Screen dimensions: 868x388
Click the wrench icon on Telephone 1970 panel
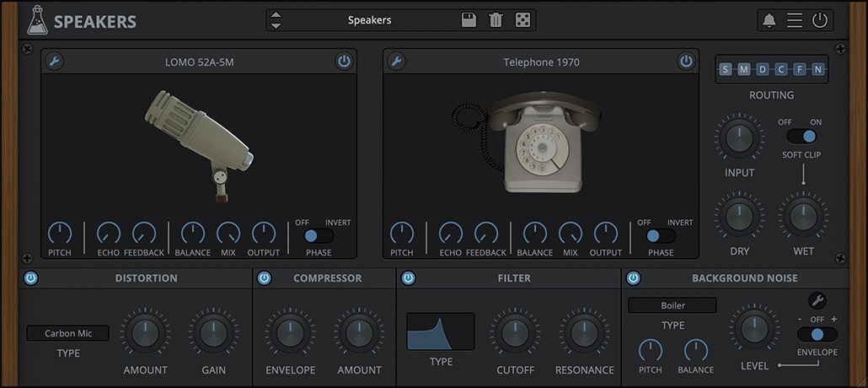(395, 62)
